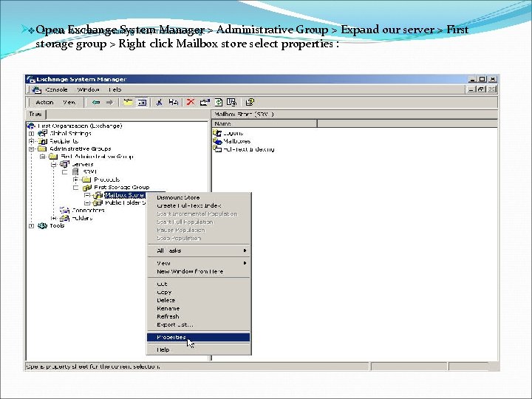Choose Properties in the context menu
The height and width of the screenshot is (399, 532).
(x=199, y=337)
